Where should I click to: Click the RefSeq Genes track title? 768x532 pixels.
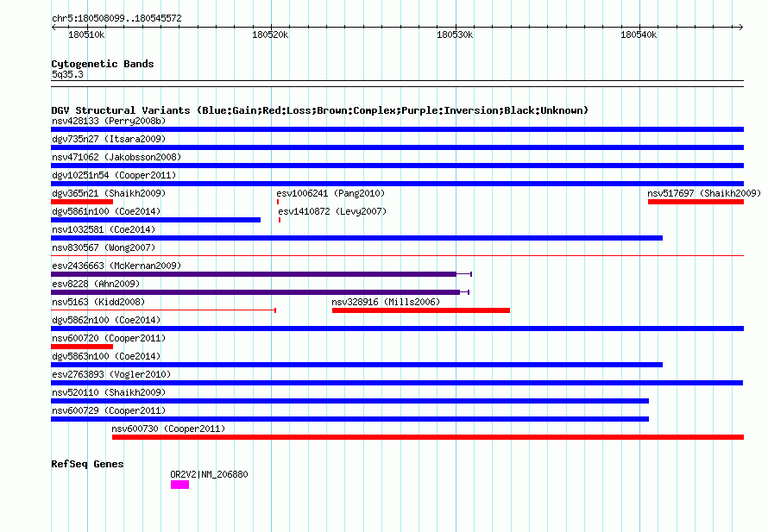(x=87, y=464)
